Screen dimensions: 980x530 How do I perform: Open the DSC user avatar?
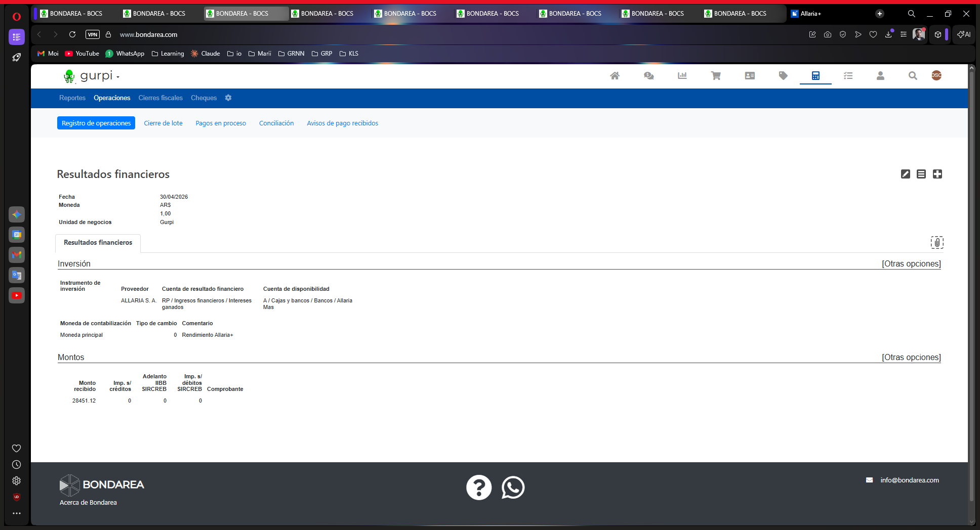[936, 75]
